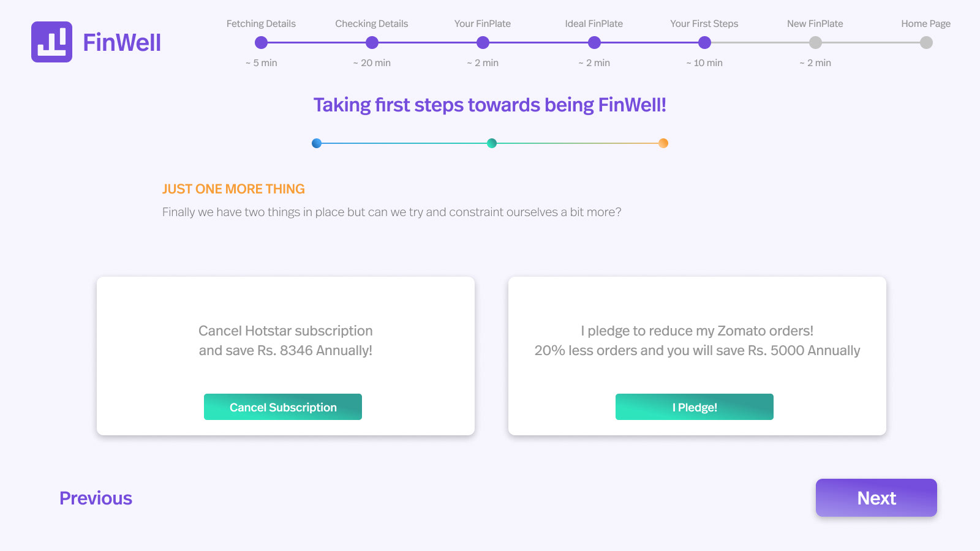Screen dimensions: 980x551
Task: Open the New FinPlate step dot
Action: (x=815, y=43)
